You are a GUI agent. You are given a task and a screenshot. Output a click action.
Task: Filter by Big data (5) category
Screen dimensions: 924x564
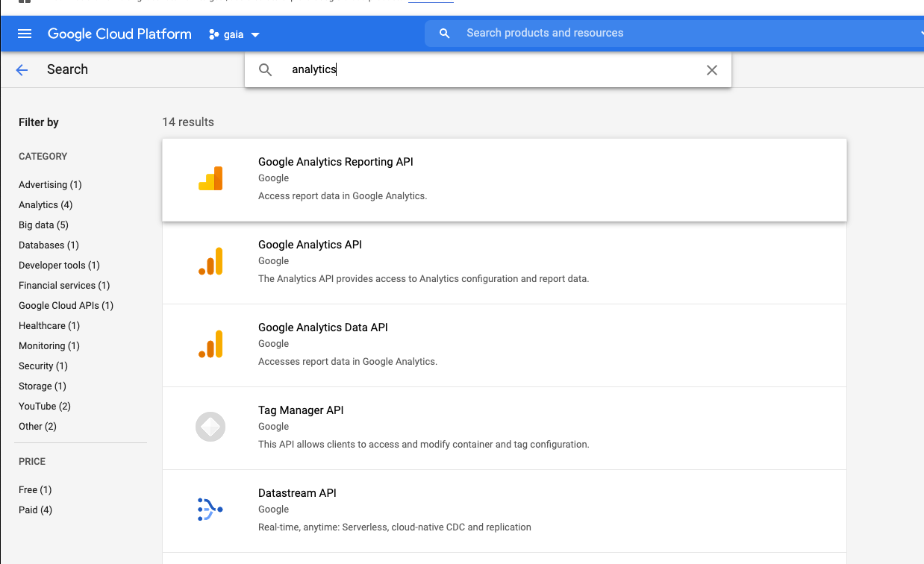(x=43, y=225)
